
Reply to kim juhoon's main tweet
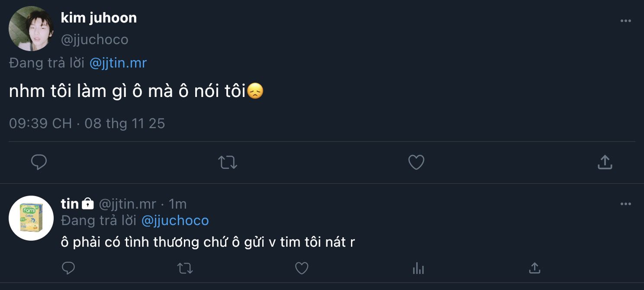(39, 162)
